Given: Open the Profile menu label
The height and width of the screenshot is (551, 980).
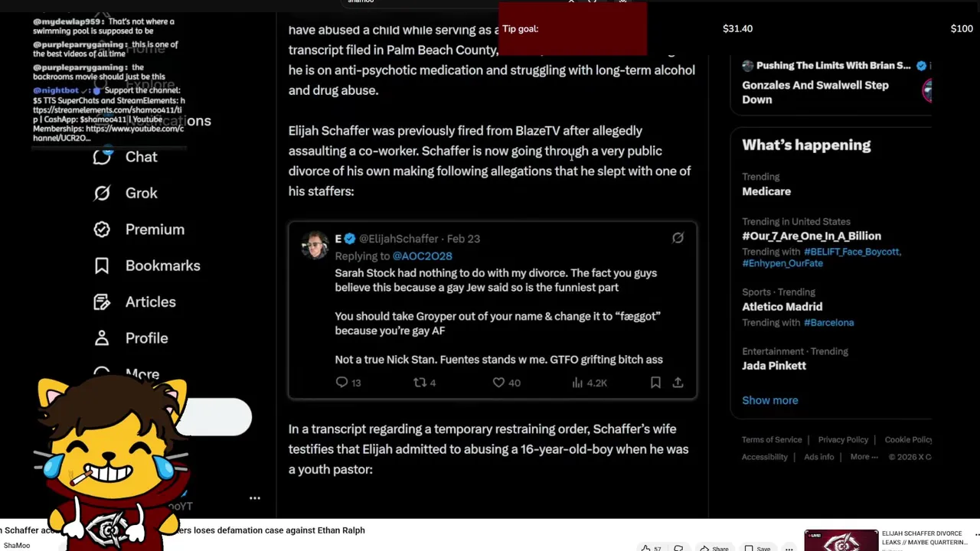Looking at the screenshot, I should click(147, 337).
